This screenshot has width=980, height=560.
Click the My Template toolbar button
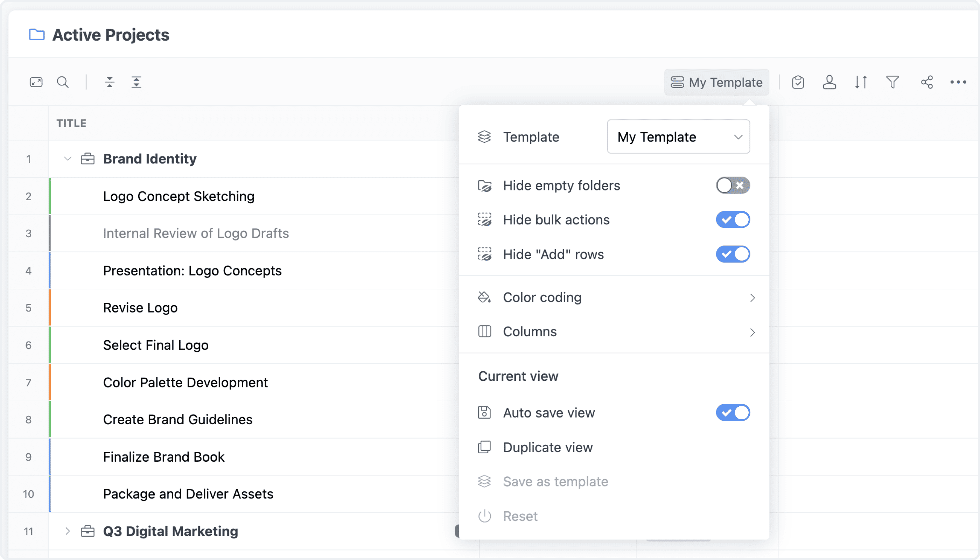click(716, 82)
